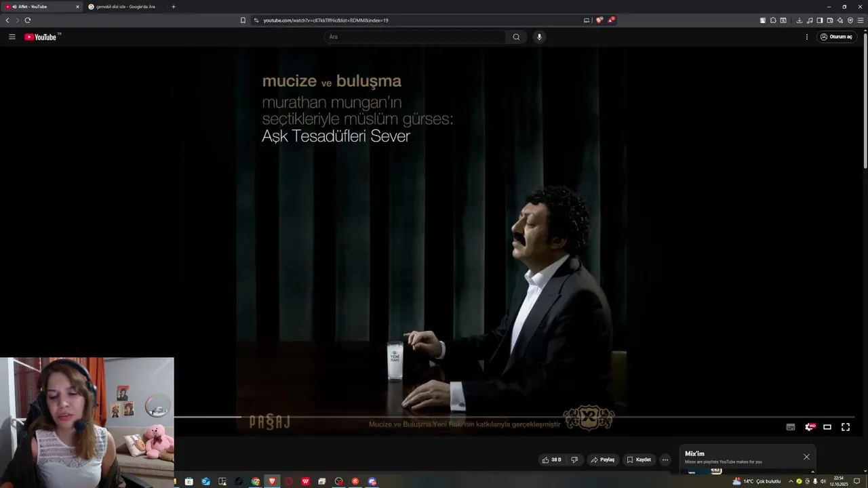Open Opera browser from taskbar
This screenshot has width=868, height=488.
point(289,481)
